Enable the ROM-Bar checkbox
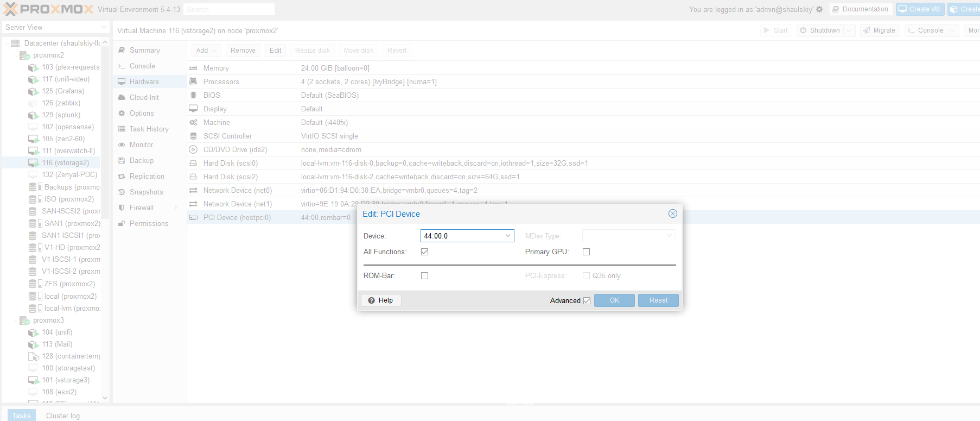The image size is (980, 421). pos(425,276)
